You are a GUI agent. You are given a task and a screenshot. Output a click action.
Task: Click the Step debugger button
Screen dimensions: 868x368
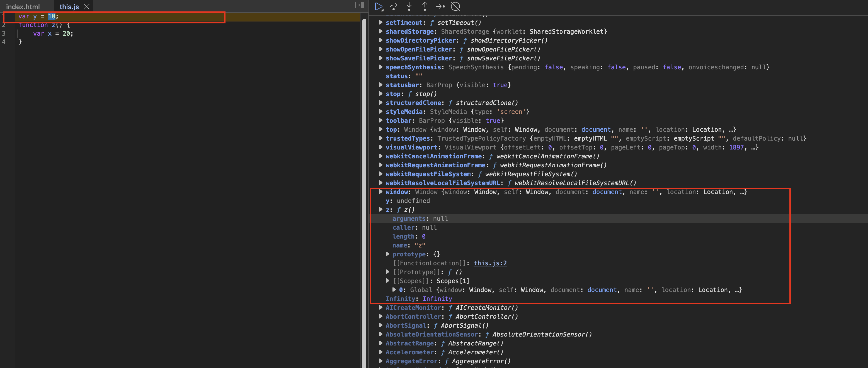(x=440, y=6)
